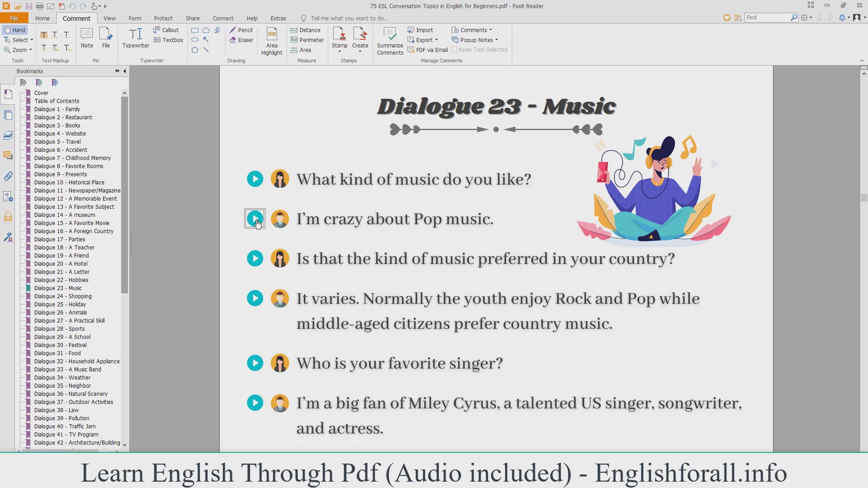
Task: Expand the Popup Notes dropdown
Action: (x=496, y=40)
